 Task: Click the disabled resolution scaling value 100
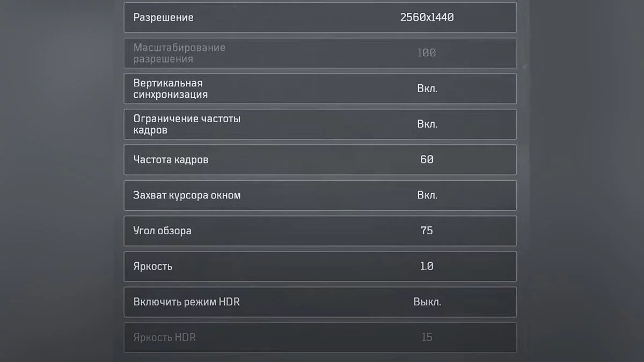[x=427, y=53]
